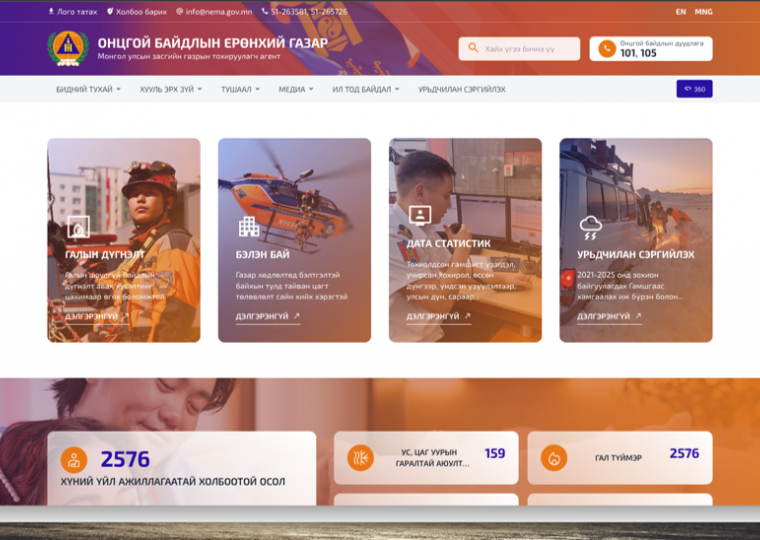This screenshot has height=540, width=760.
Task: Open the Урьдчилан сэргийлэх menu item
Action: click(x=461, y=89)
